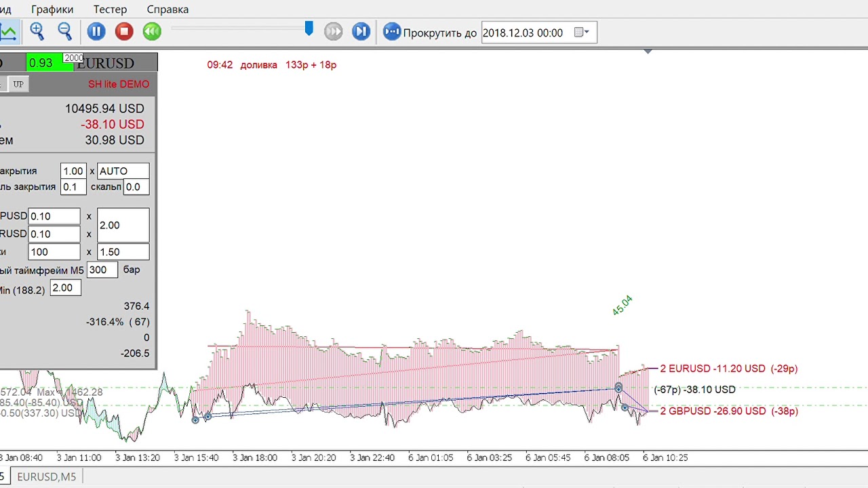868x488 pixels.
Task: Click the balance value 10495.94 USD
Action: pyautogui.click(x=104, y=108)
